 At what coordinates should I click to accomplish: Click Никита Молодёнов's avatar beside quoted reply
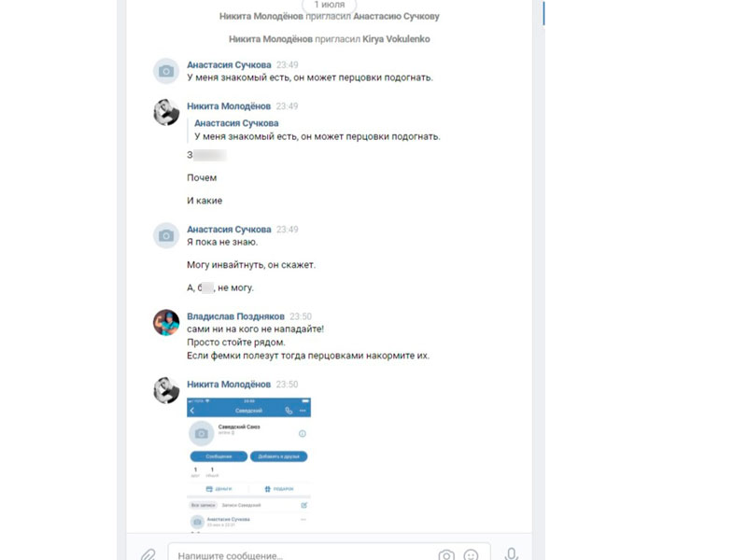(x=166, y=112)
